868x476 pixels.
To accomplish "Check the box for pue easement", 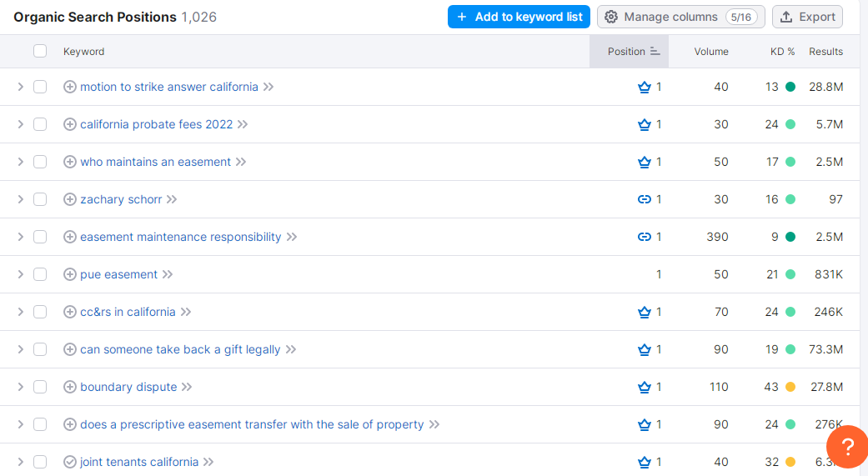I will pyautogui.click(x=40, y=274).
